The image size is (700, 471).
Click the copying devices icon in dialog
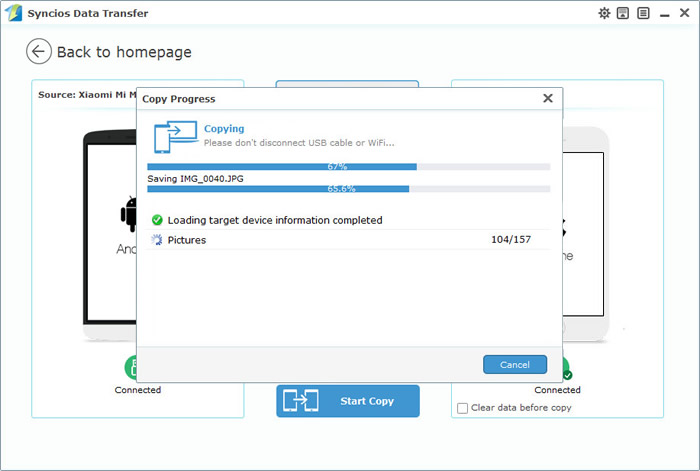tap(175, 137)
